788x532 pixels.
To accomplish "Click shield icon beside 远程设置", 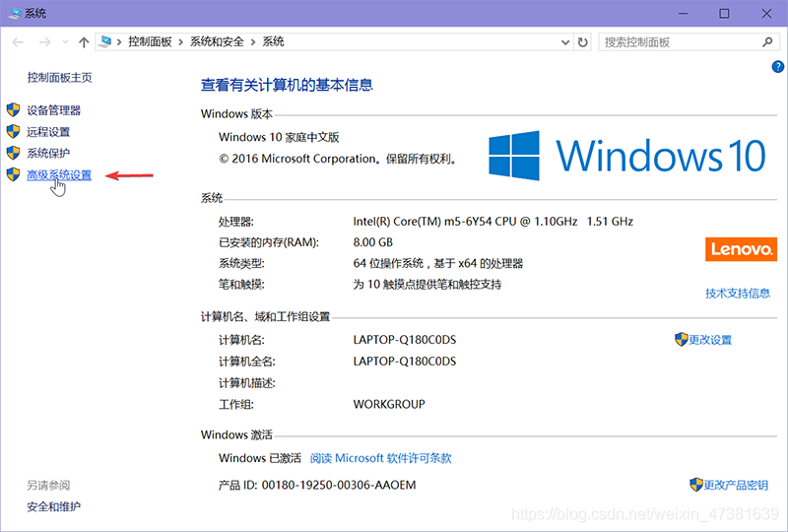I will 13,131.
